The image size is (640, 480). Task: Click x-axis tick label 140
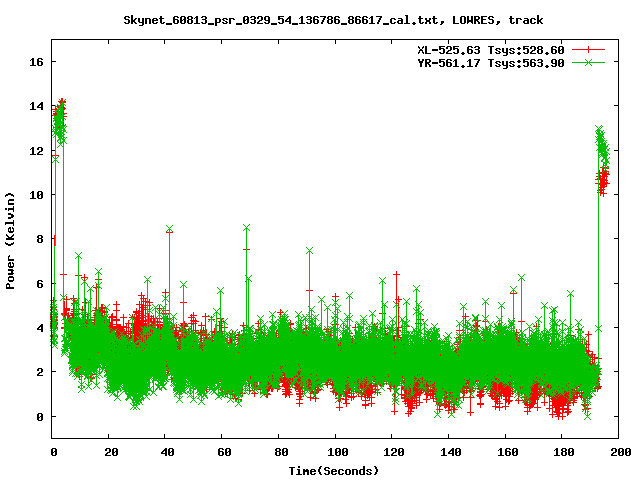(451, 452)
